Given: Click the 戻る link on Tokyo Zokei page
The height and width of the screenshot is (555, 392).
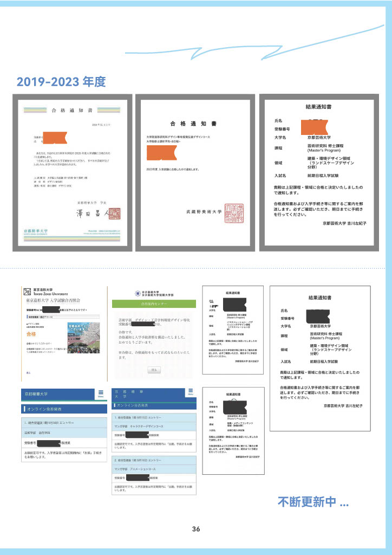Looking at the screenshot, I should (x=28, y=373).
